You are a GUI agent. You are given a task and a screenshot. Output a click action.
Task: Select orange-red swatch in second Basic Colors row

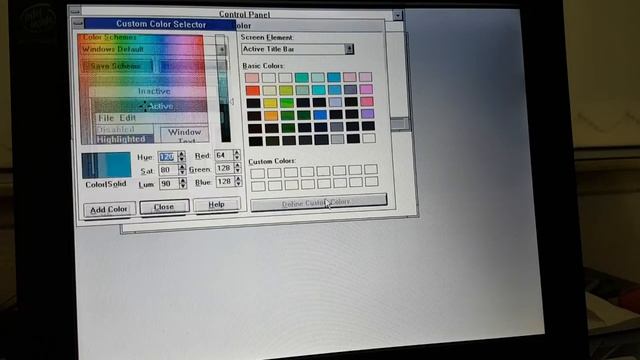click(253, 90)
